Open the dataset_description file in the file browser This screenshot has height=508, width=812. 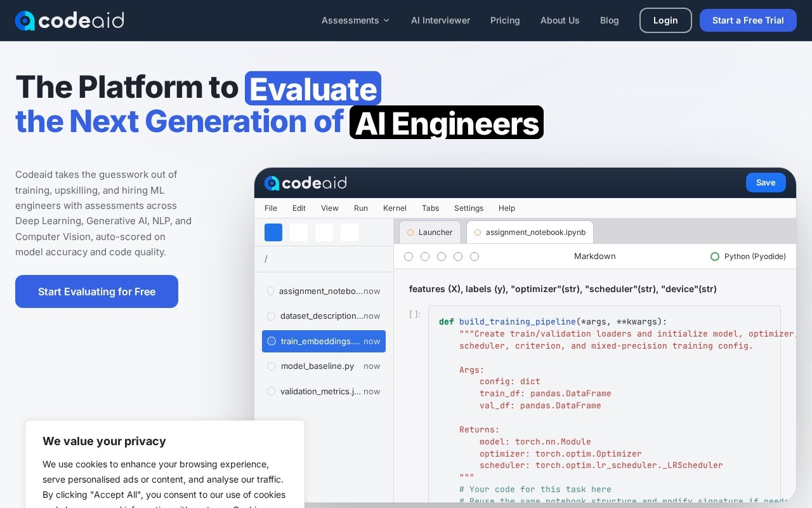(324, 316)
